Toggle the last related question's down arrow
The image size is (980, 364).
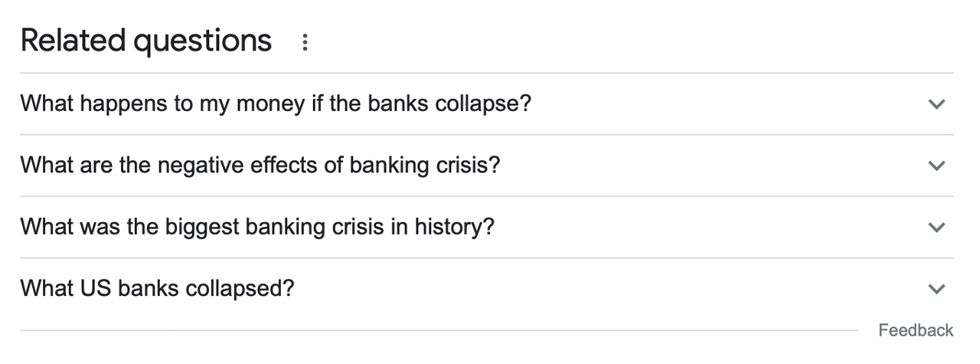[x=936, y=289]
